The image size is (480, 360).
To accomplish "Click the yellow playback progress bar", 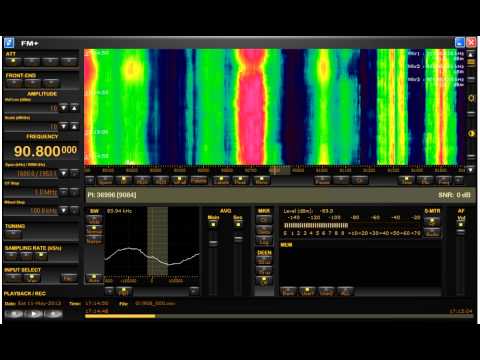I will (x=120, y=316).
